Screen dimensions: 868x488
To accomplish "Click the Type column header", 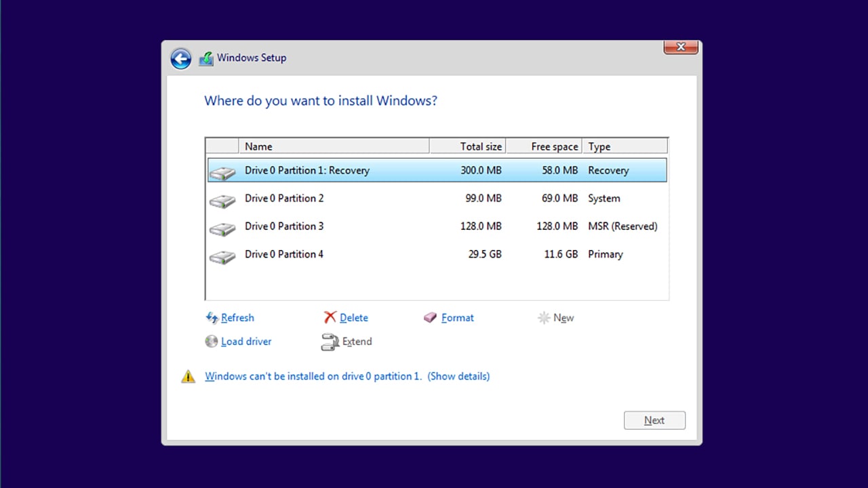I will coord(625,146).
